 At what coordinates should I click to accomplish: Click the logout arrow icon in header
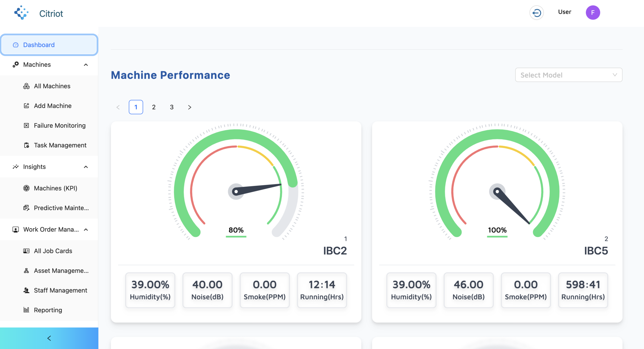pyautogui.click(x=536, y=13)
